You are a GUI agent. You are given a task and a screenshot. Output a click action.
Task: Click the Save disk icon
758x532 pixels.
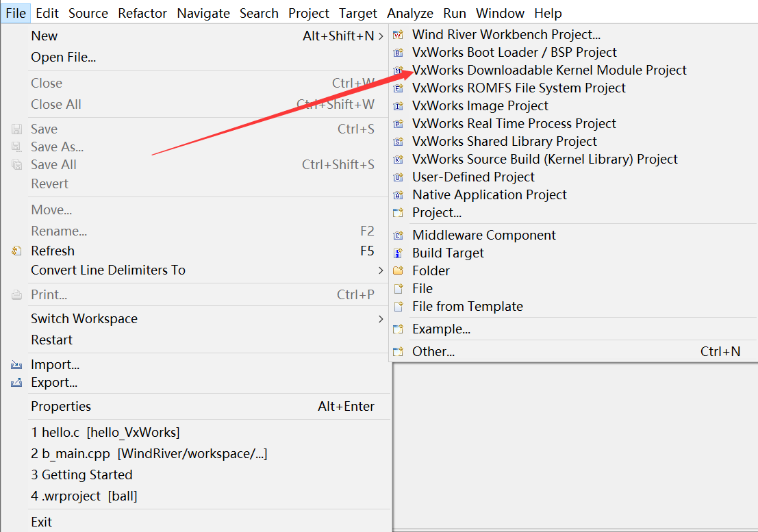tap(16, 129)
